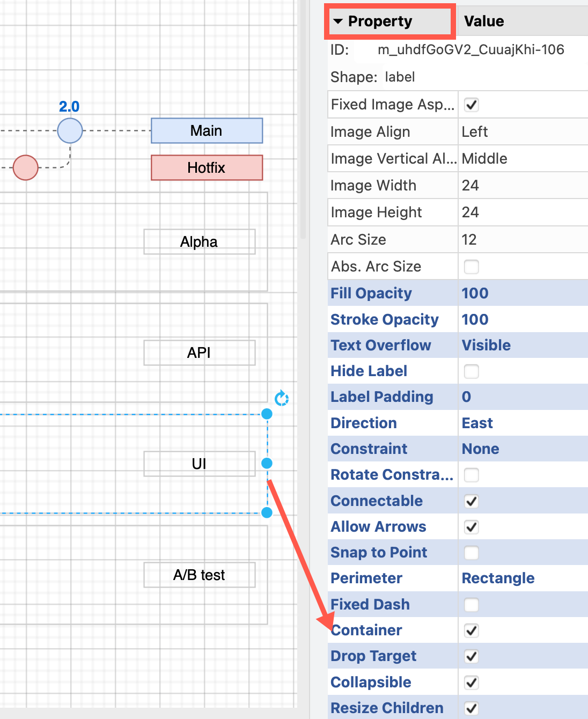Open the Direction value currently set to East
588x719 pixels.
[477, 423]
